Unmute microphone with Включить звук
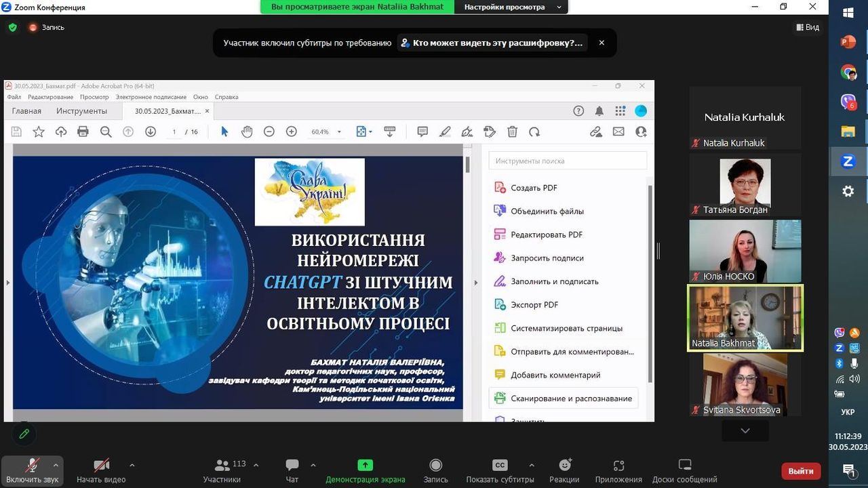This screenshot has height=488, width=868. click(x=32, y=470)
